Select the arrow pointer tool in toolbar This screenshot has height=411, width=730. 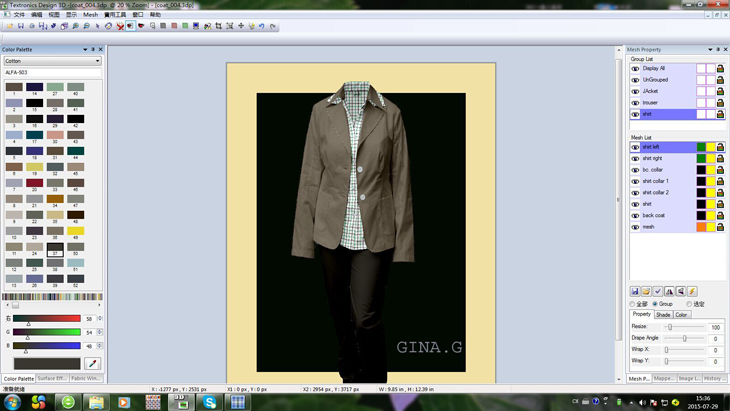(97, 26)
